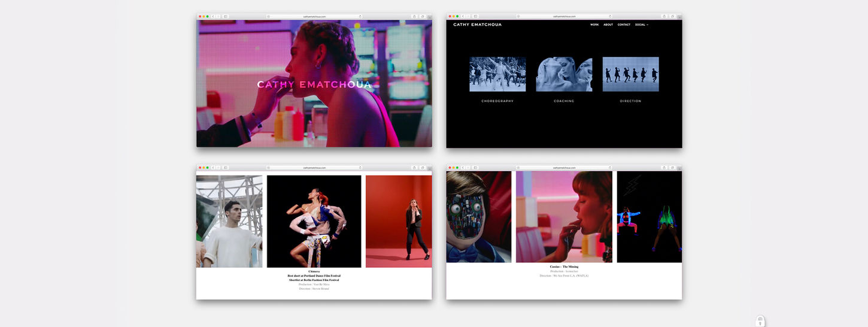Show tab overview in the Cassius Safari window
868x327 pixels.
(672, 168)
